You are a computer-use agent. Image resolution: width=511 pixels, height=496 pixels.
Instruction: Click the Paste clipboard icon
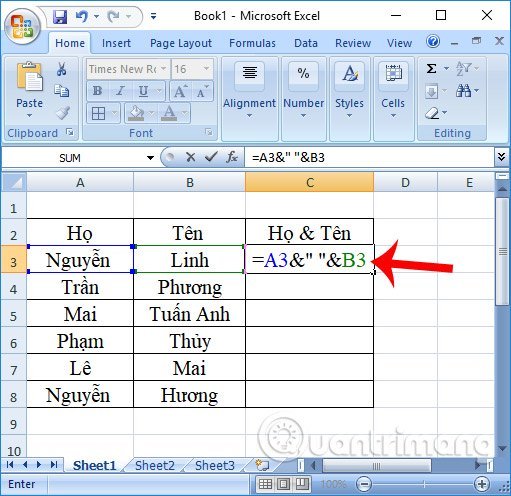[x=29, y=76]
